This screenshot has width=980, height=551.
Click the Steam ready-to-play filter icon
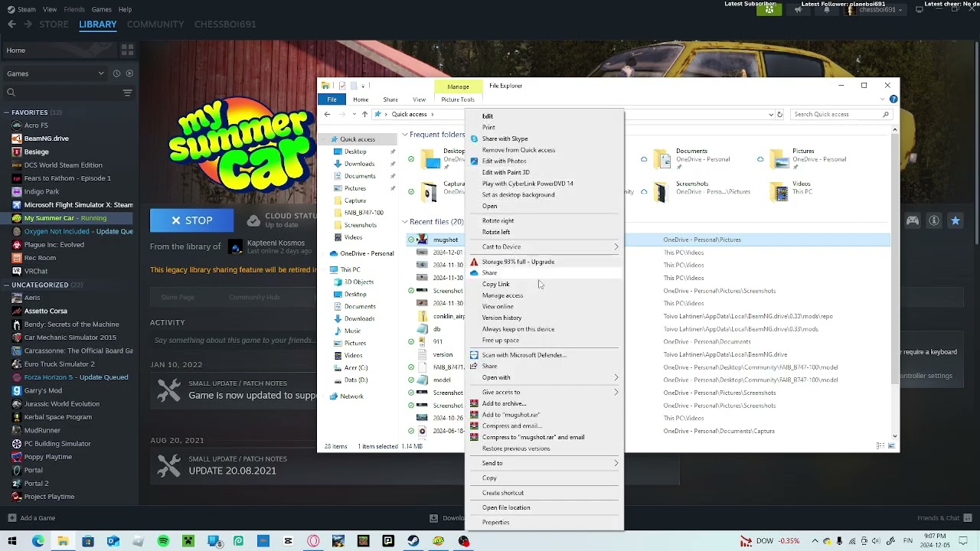click(x=129, y=73)
